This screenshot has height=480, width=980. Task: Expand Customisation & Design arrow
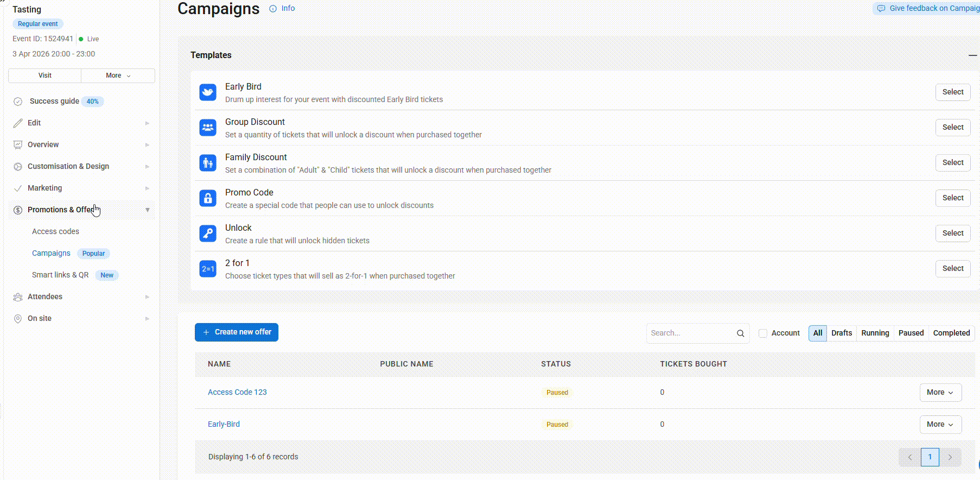point(147,167)
